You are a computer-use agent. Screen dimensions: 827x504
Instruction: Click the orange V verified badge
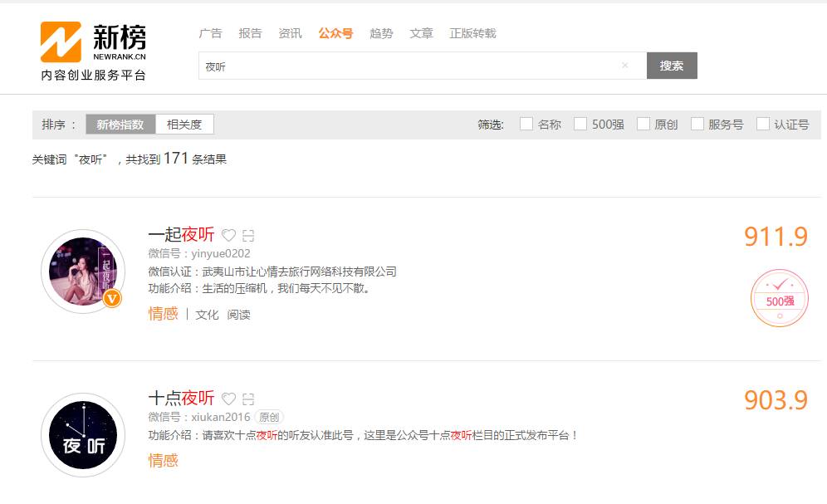coord(112,298)
